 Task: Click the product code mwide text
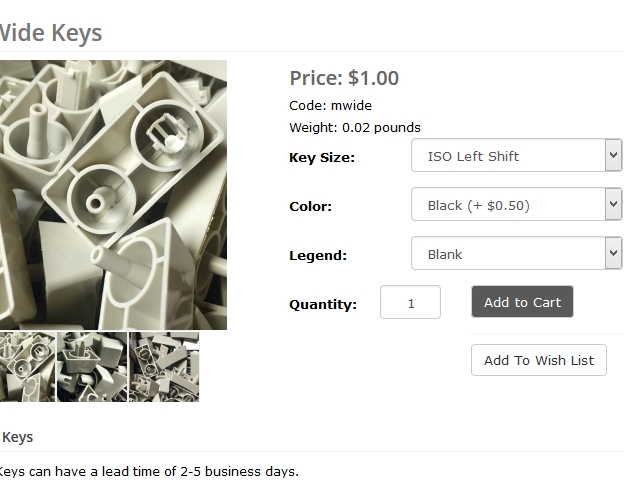pos(330,105)
